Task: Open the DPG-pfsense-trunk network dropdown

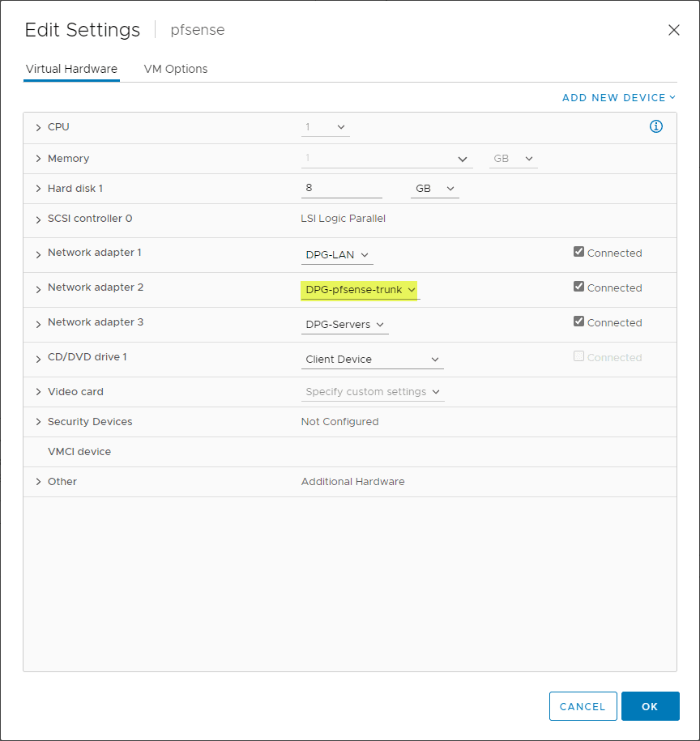Action: pos(361,290)
